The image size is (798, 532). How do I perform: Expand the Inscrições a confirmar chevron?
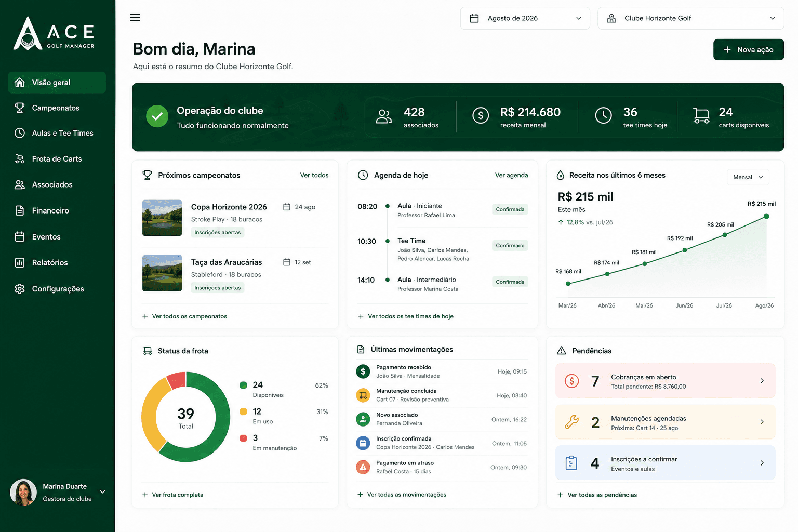762,463
